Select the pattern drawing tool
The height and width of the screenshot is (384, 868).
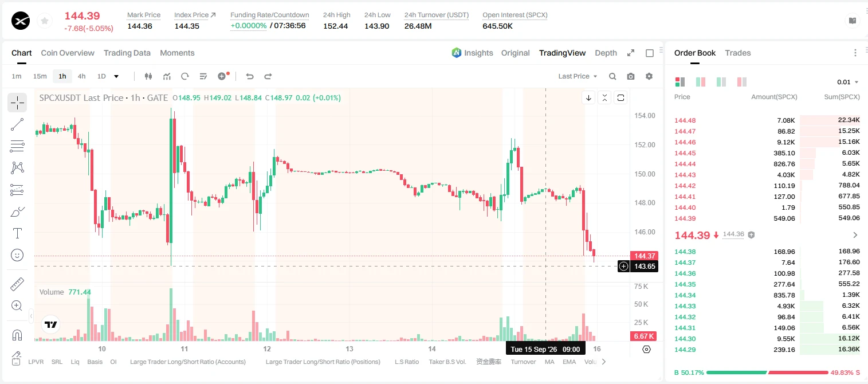tap(17, 168)
